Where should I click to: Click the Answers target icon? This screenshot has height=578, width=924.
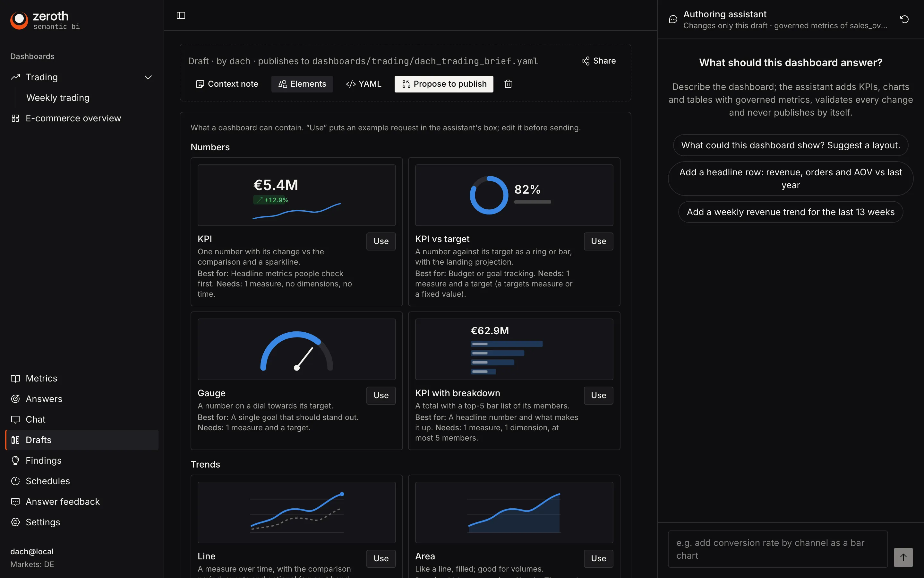[x=15, y=399]
